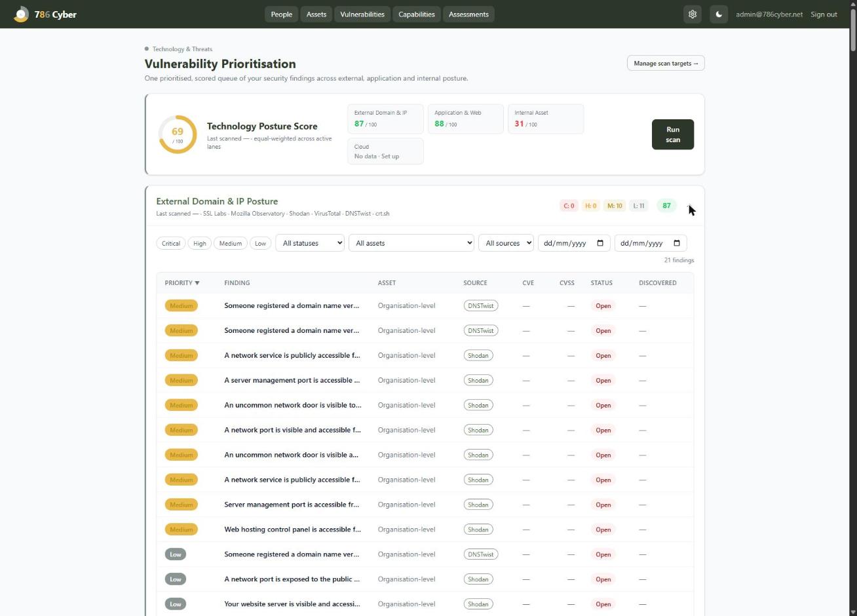
Task: Click the Asset column header
Action: click(387, 283)
